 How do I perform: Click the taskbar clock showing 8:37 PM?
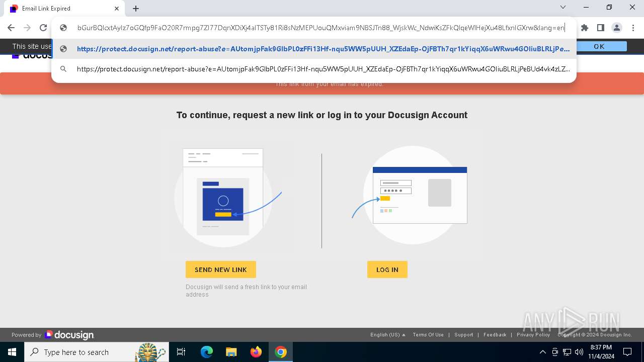[x=601, y=352]
